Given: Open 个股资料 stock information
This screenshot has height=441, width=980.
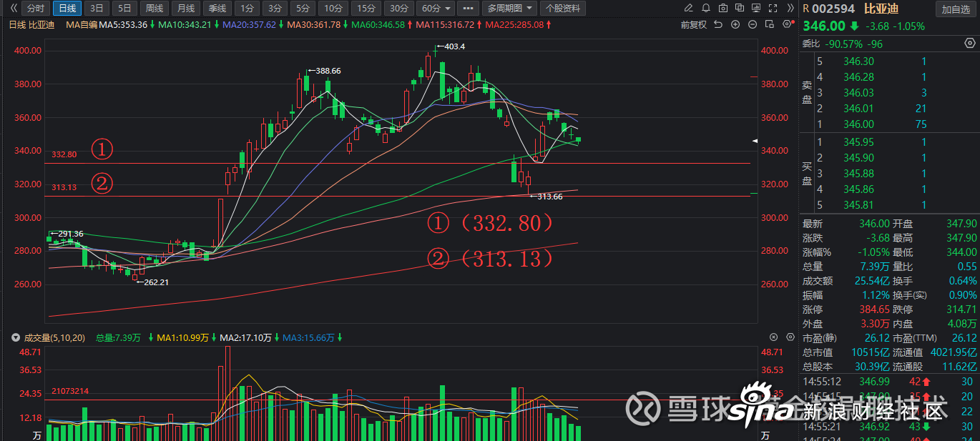Looking at the screenshot, I should click(564, 9).
